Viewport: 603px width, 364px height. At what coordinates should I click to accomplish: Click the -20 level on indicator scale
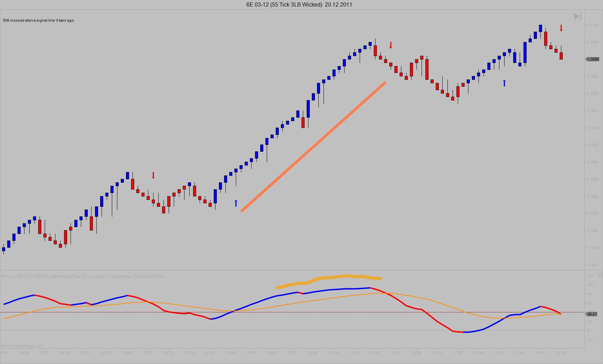[x=590, y=340]
